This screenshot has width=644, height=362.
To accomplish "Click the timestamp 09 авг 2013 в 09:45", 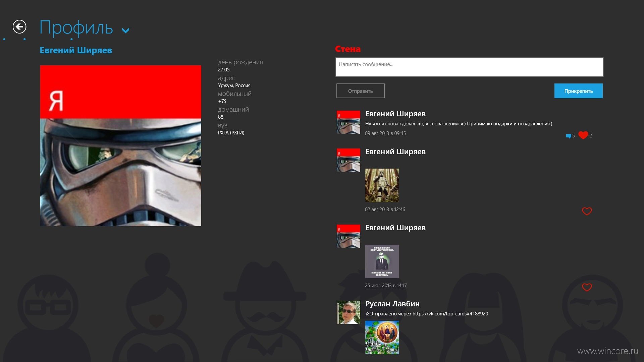I will (x=385, y=133).
